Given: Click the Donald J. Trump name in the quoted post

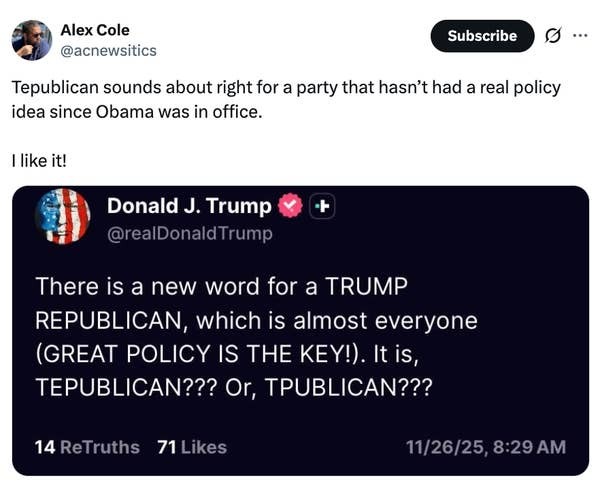Looking at the screenshot, I should point(188,207).
